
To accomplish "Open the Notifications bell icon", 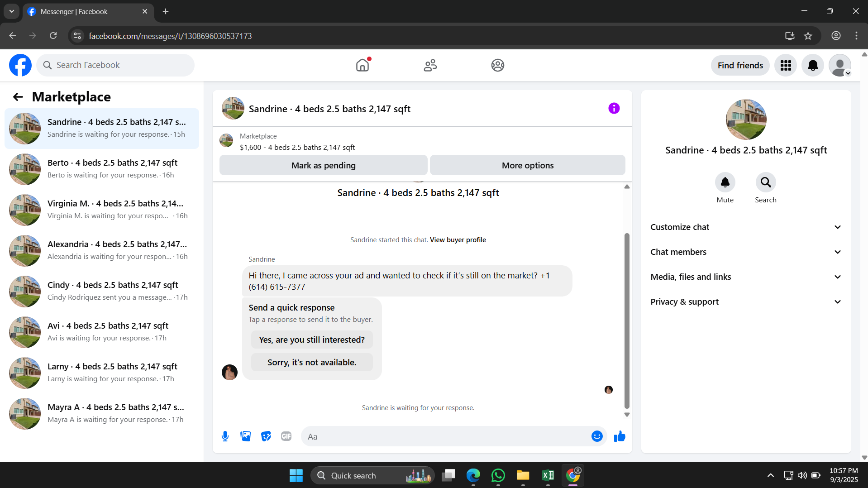I will click(813, 65).
